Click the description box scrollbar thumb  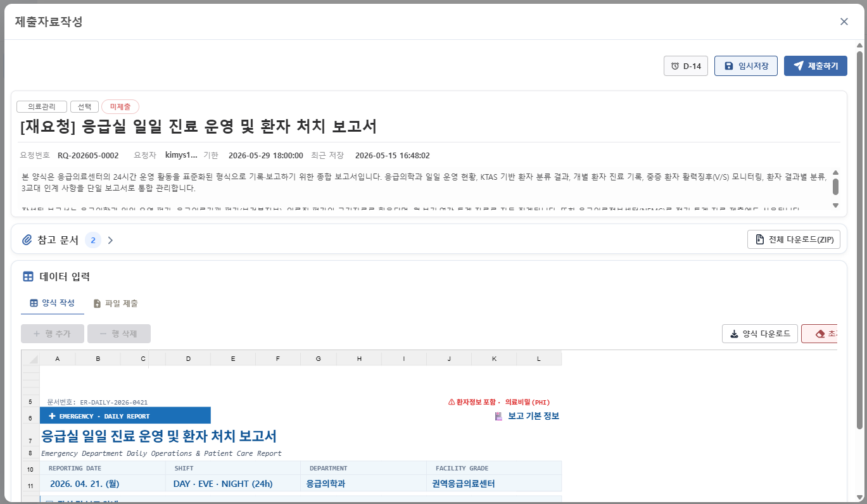pos(835,186)
